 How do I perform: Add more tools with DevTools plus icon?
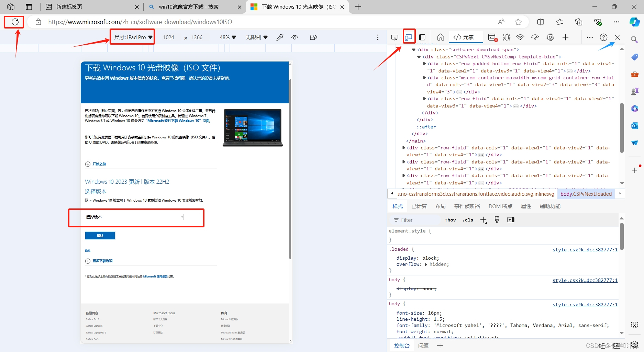click(565, 37)
